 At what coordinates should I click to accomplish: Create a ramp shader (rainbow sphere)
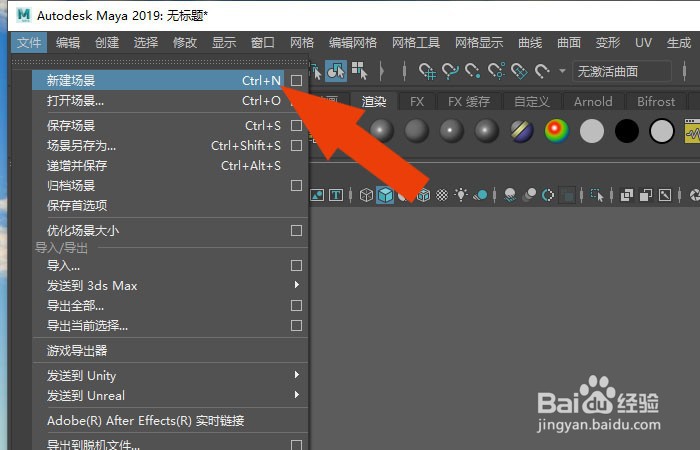tap(556, 131)
